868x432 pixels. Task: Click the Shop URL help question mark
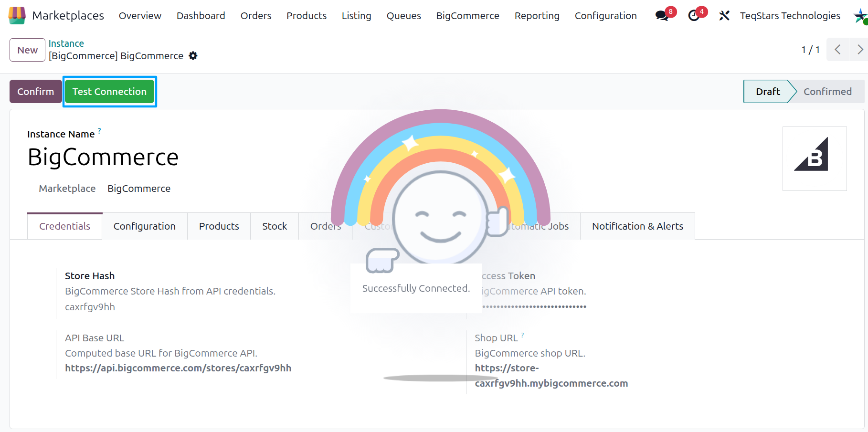pos(522,335)
